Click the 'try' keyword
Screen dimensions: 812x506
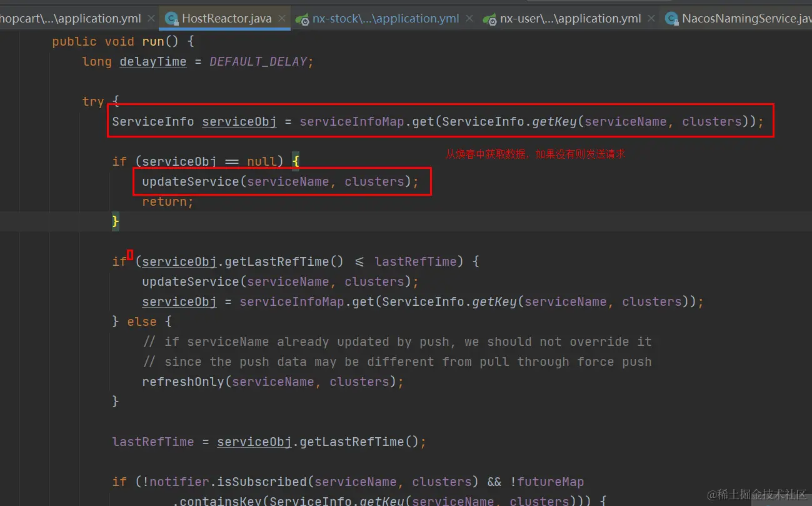coord(93,101)
